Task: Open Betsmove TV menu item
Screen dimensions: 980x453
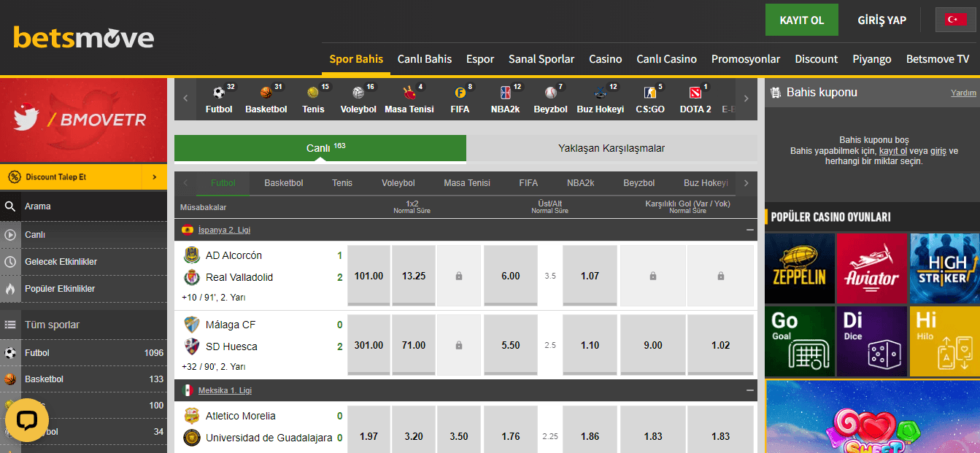Action: pyautogui.click(x=938, y=59)
